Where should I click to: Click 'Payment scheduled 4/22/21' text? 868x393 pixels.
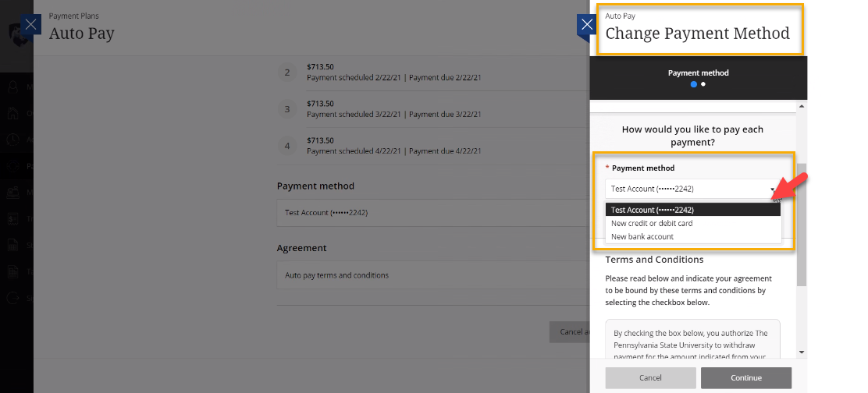click(353, 151)
